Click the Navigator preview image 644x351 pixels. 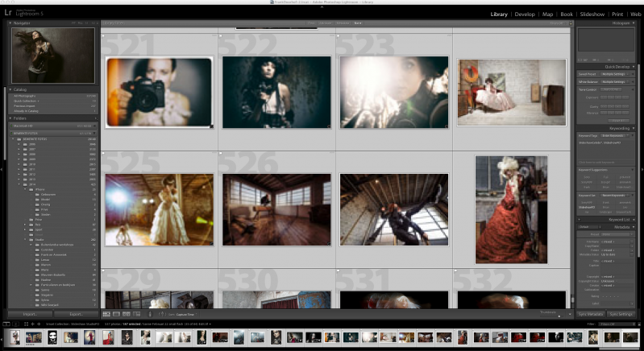53,56
